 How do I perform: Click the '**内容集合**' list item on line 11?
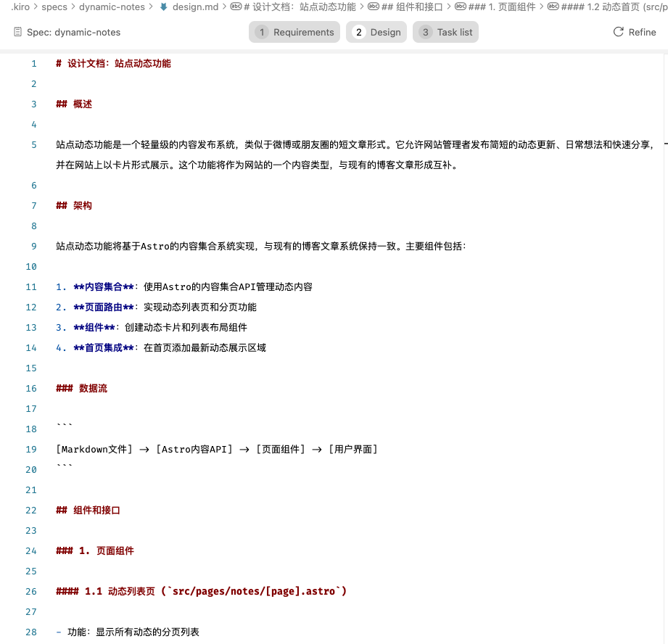point(184,286)
